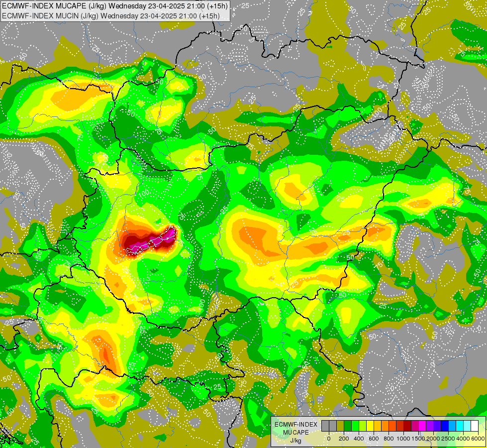
Task: Click the legend tick value 0
Action: pos(329,439)
